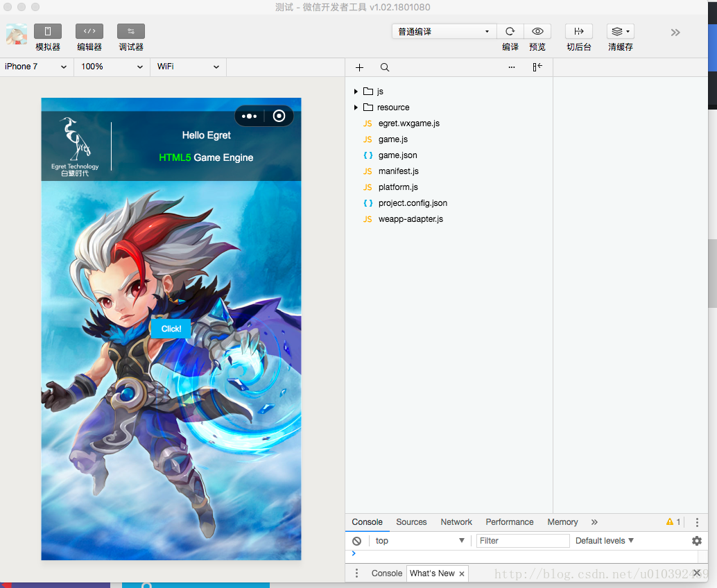Click the preview (预览) eye icon
Viewport: 717px width, 588px height.
tap(537, 31)
